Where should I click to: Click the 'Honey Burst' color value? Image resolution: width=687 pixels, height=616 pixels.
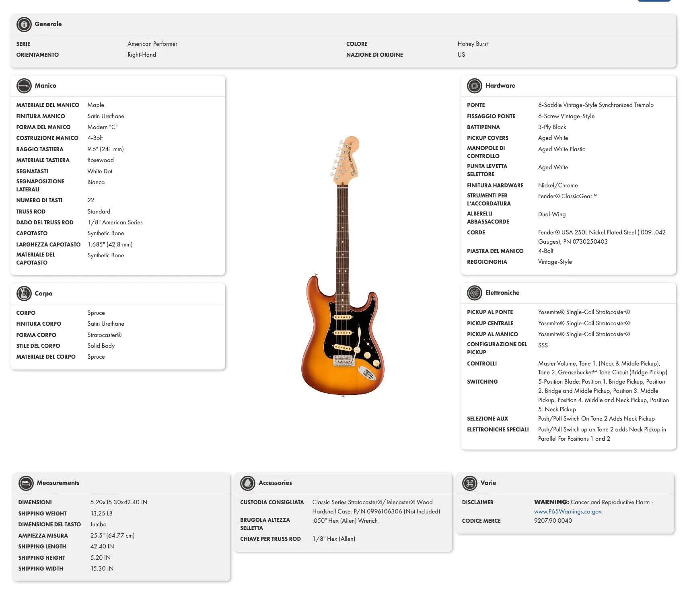click(x=473, y=44)
